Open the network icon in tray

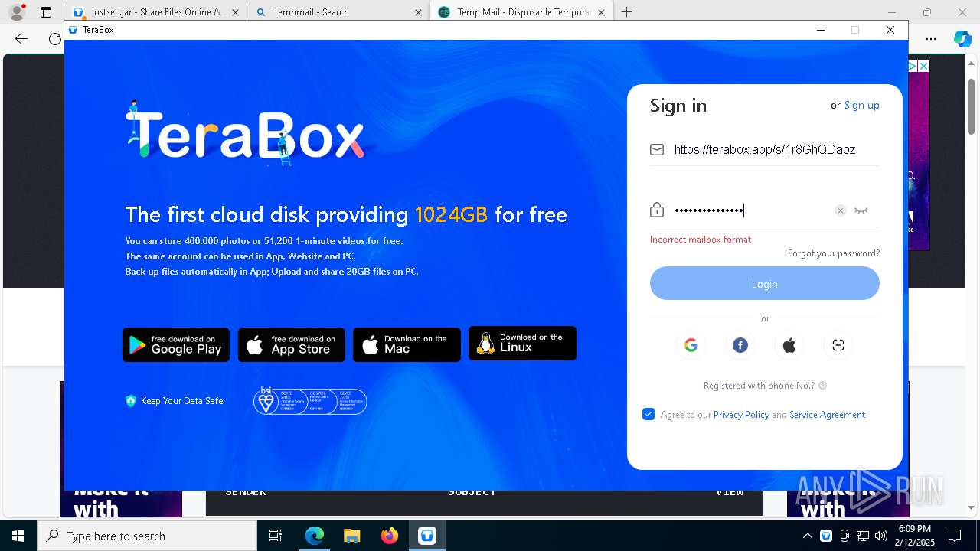pos(863,536)
